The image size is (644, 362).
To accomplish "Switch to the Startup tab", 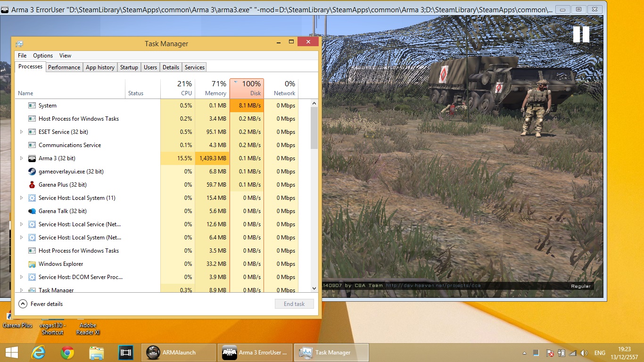I will (129, 67).
